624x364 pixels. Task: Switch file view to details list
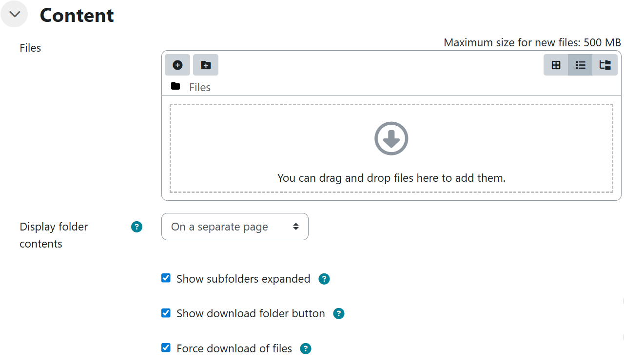click(x=580, y=65)
